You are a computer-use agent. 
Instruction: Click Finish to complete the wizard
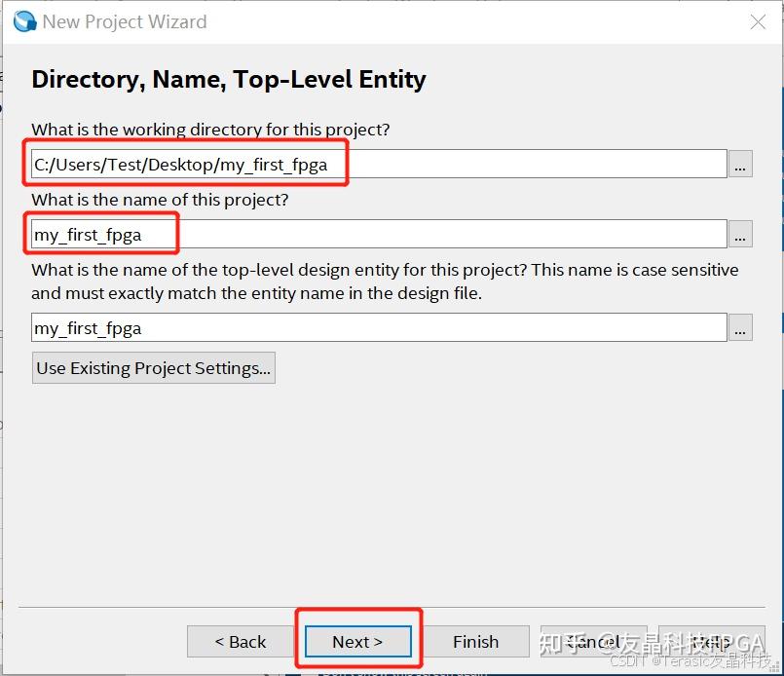[x=475, y=642]
